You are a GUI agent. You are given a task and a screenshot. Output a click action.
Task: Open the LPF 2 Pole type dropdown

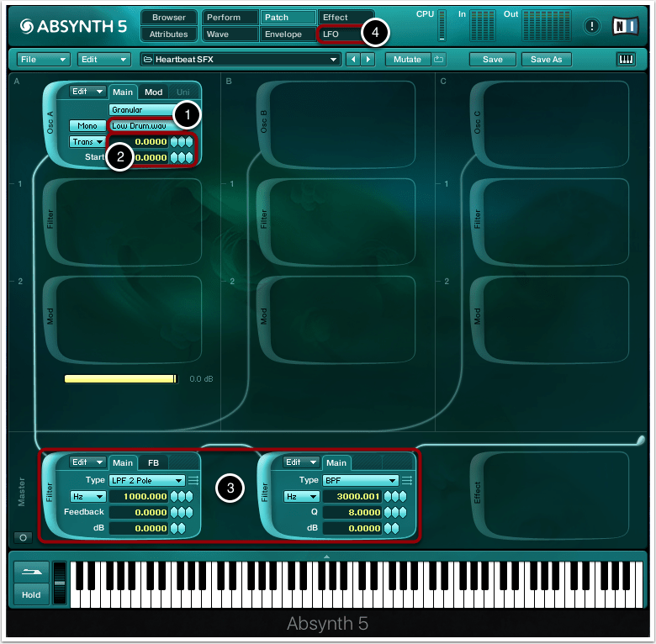point(147,481)
